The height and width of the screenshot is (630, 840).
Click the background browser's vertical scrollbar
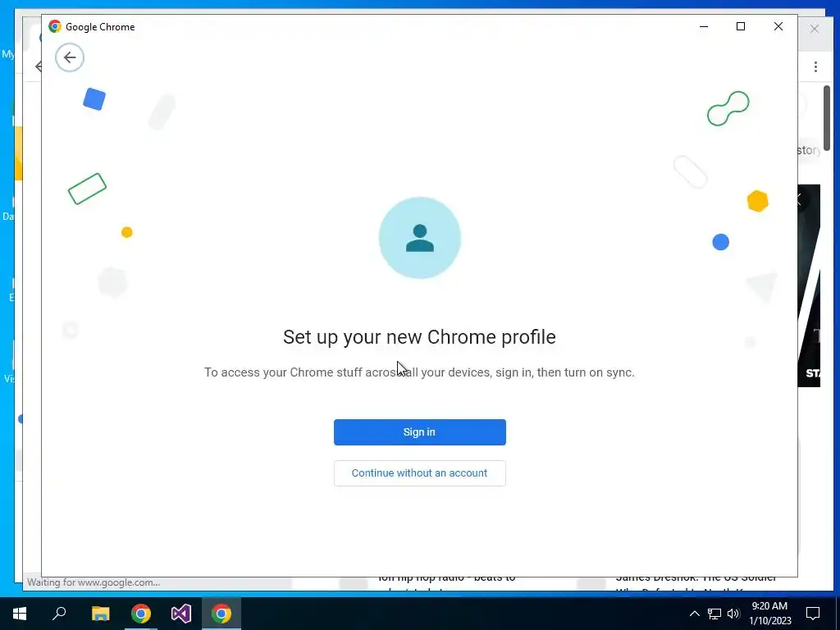click(x=827, y=118)
